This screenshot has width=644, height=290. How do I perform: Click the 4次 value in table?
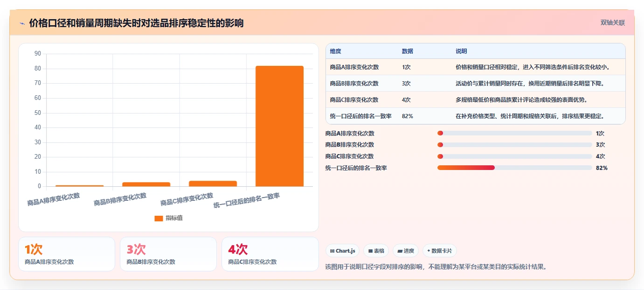[406, 100]
